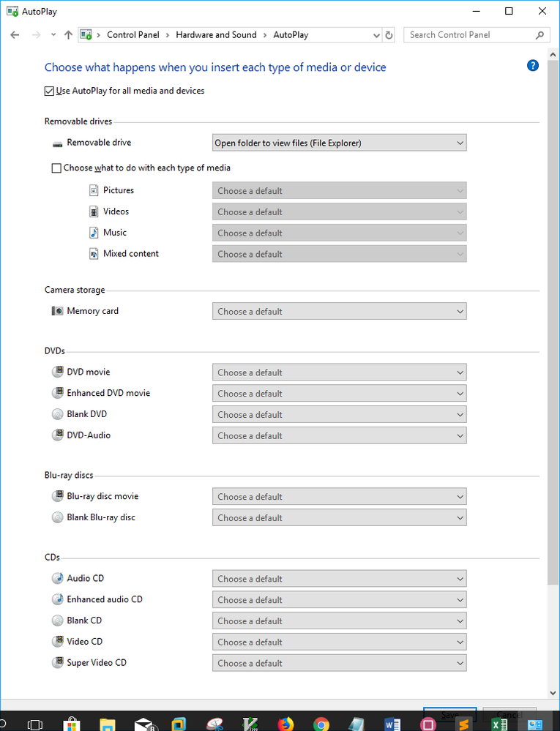Click the Music note icon

[x=94, y=233]
